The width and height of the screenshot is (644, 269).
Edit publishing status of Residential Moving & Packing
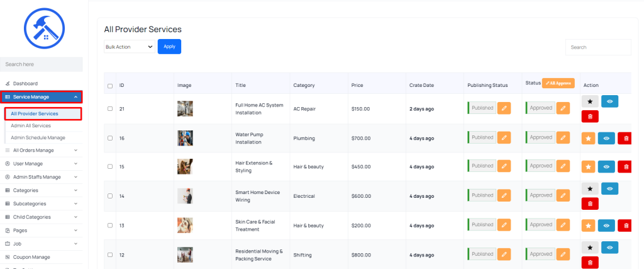504,254
